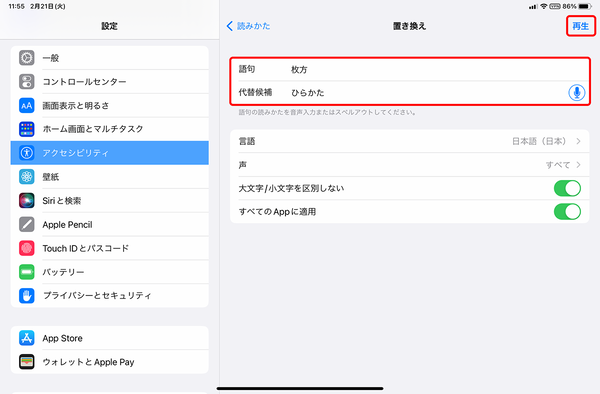Tap the home indicator bar
This screenshot has width=600, height=394.
(300, 388)
